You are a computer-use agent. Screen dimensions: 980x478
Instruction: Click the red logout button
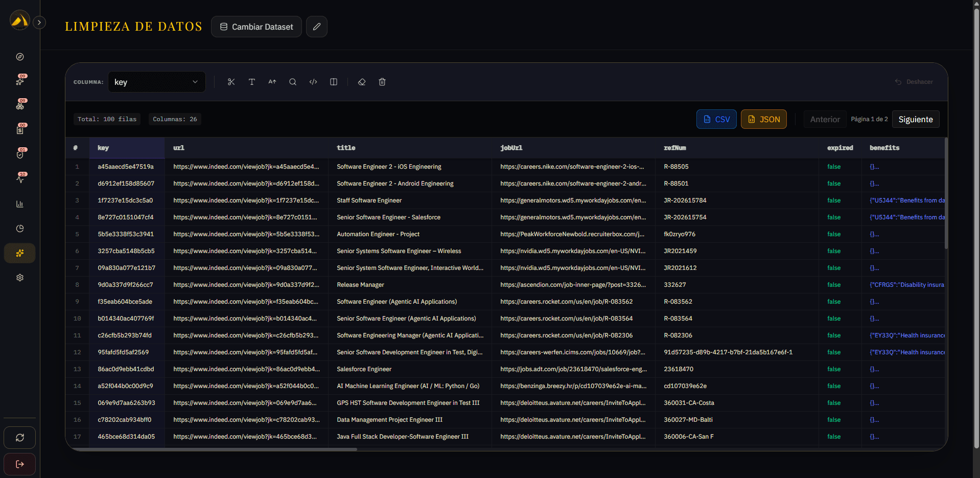[20, 464]
